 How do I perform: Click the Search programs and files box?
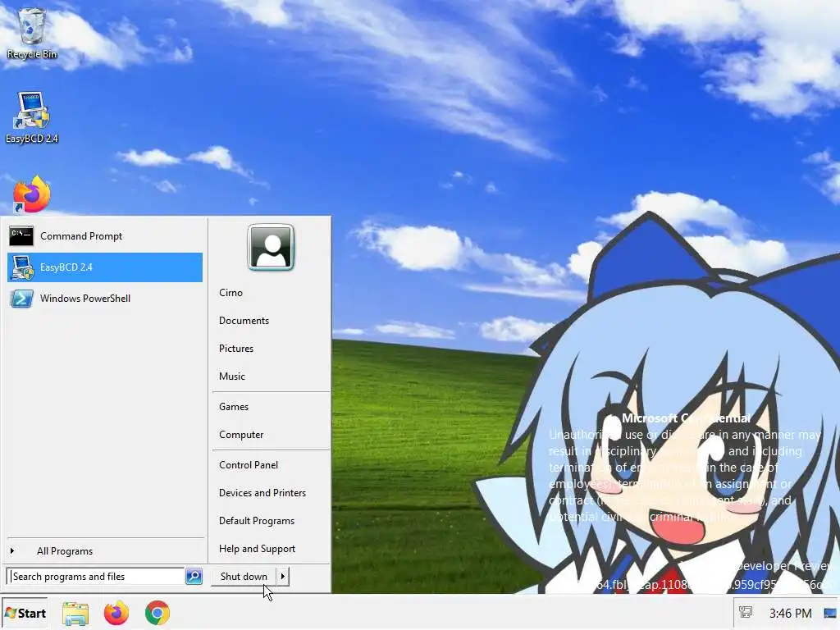coord(97,577)
